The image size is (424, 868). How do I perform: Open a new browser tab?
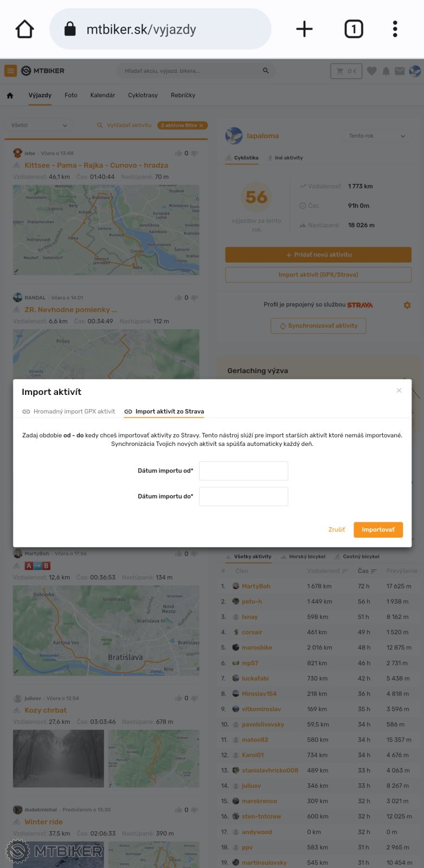[304, 29]
